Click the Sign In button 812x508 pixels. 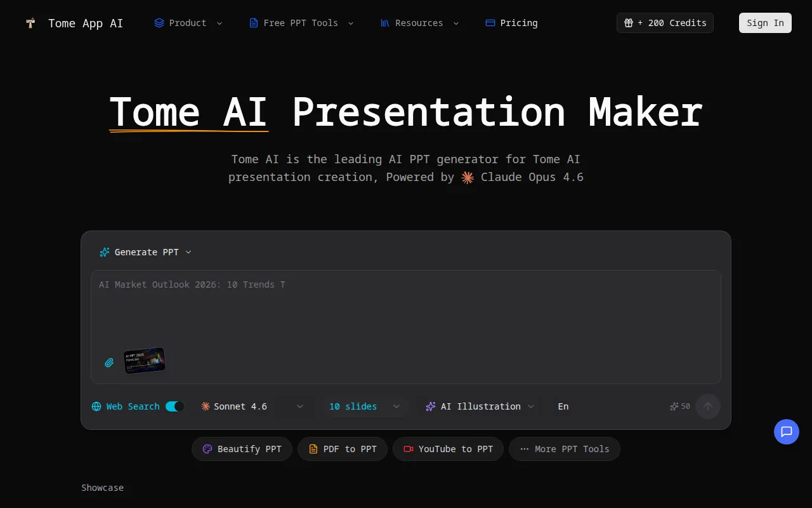pyautogui.click(x=765, y=23)
